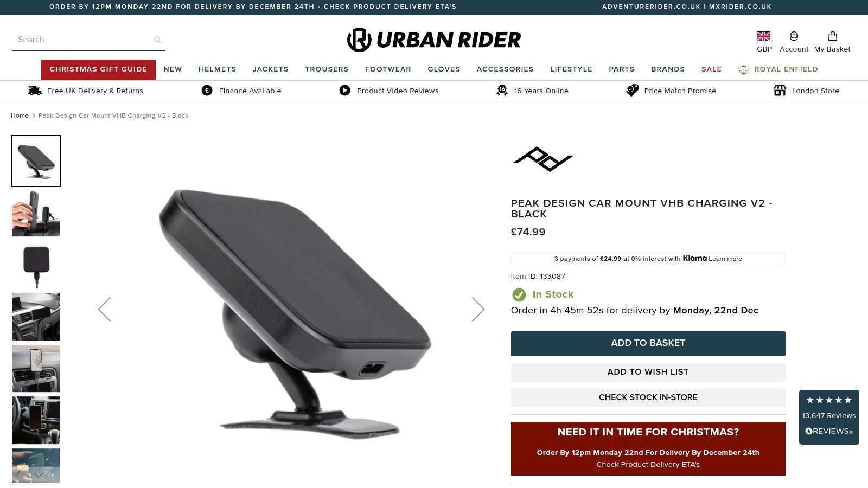Show next product image arrow
The width and height of the screenshot is (868, 488).
[478, 309]
